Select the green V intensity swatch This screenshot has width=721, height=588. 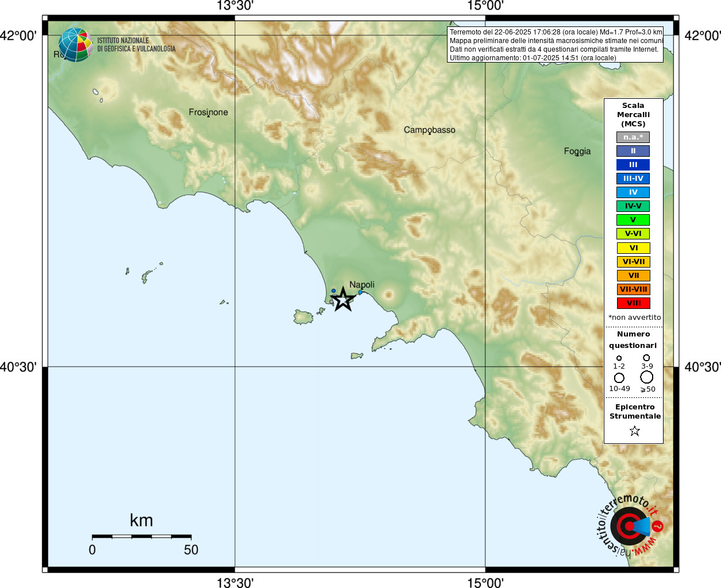pyautogui.click(x=633, y=220)
